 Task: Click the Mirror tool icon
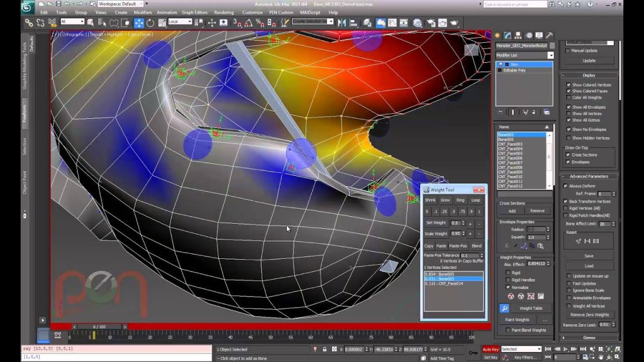tap(340, 21)
